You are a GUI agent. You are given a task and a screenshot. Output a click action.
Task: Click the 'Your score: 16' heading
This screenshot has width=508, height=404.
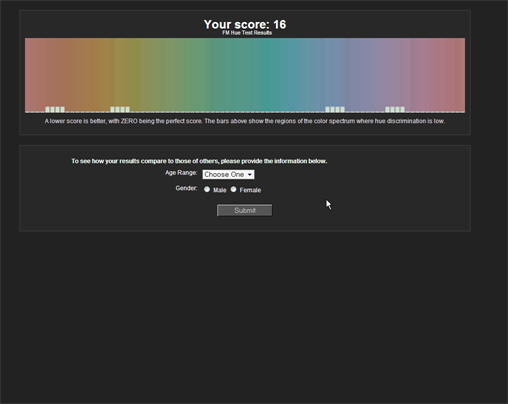(245, 24)
